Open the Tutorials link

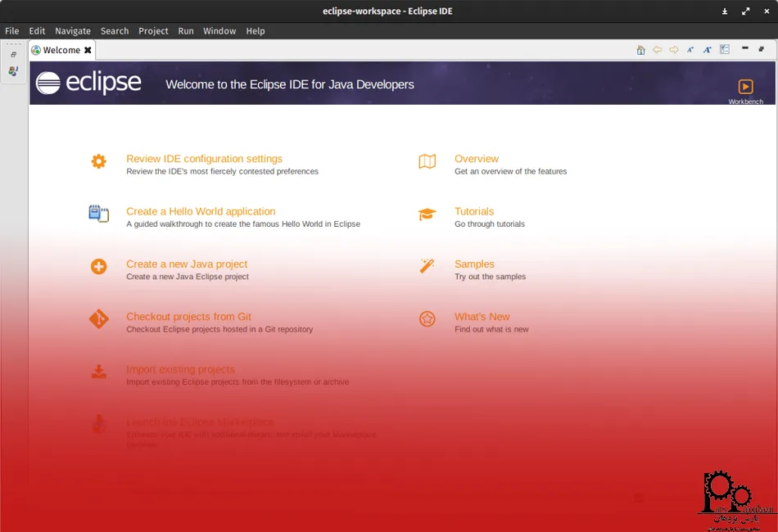tap(474, 211)
